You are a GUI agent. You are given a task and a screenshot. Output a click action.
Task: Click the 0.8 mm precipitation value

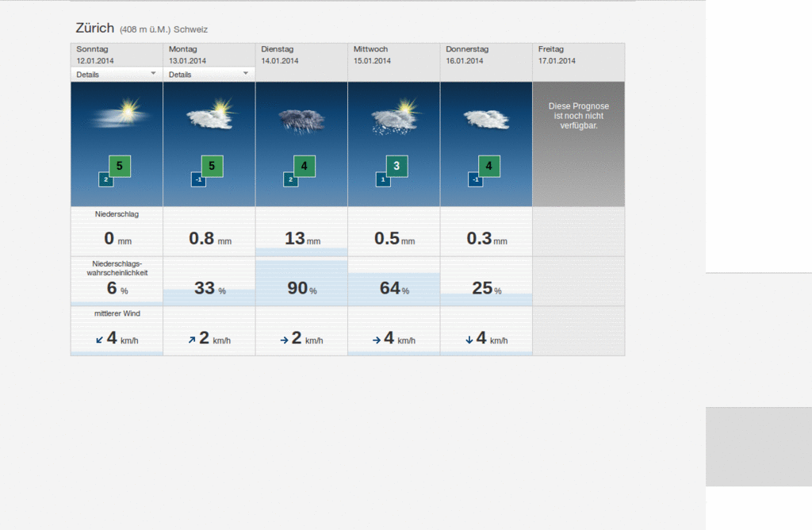209,238
